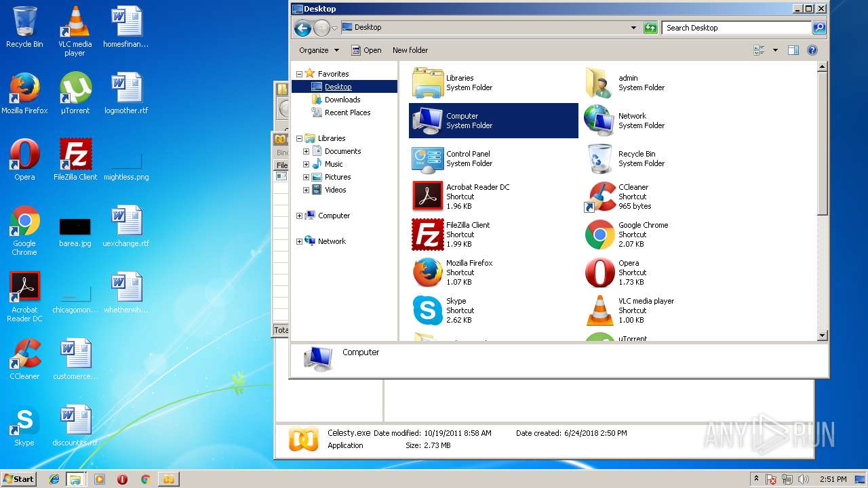This screenshot has height=488, width=868.
Task: Open the address bar history dropdown
Action: tap(633, 28)
